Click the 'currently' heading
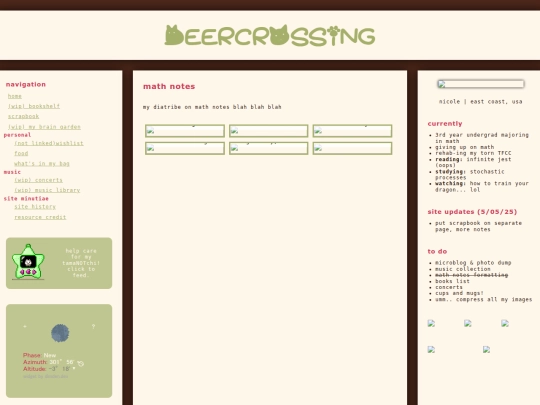Image resolution: width=540 pixels, height=405 pixels. click(x=445, y=124)
